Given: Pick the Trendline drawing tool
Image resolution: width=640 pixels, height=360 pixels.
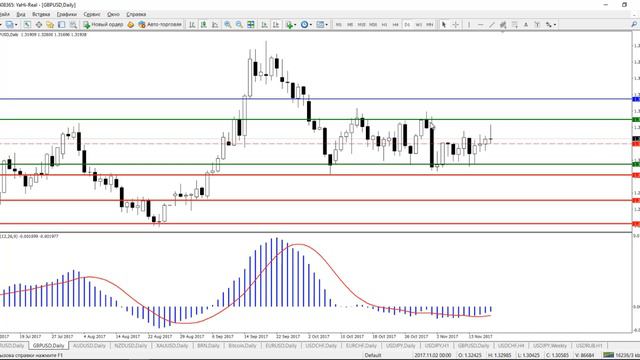Looking at the screenshot, I should point(492,24).
